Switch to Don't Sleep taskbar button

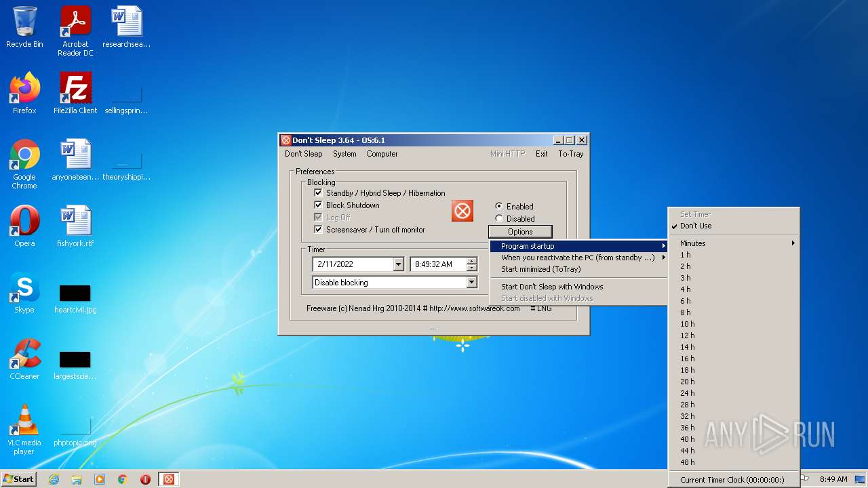(169, 479)
